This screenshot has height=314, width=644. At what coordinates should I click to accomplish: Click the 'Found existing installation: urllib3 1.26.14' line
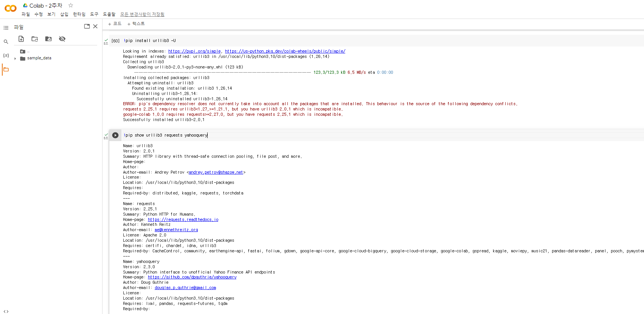coord(182,89)
